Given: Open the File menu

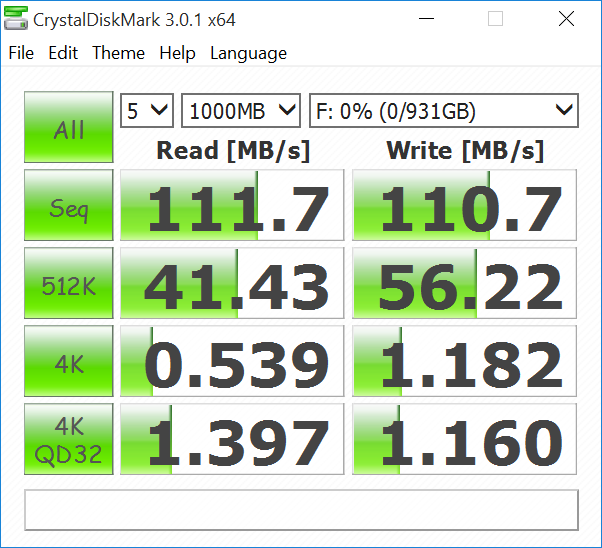Looking at the screenshot, I should coord(21,53).
